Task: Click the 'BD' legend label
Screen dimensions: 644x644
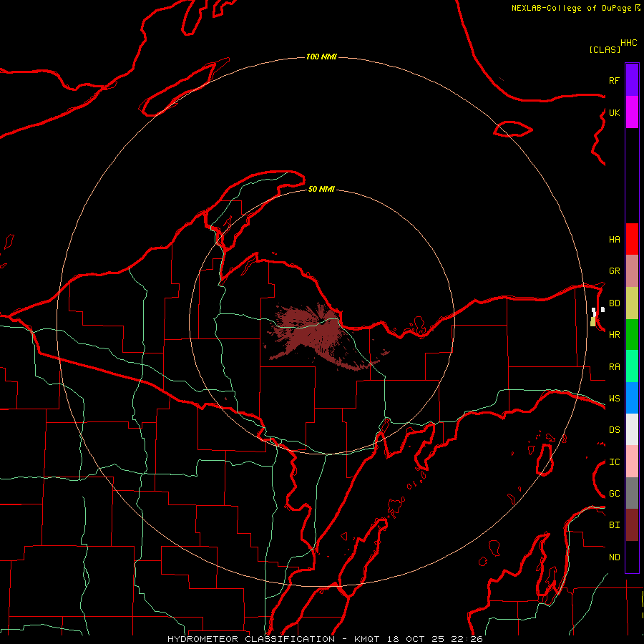Action: (x=614, y=303)
